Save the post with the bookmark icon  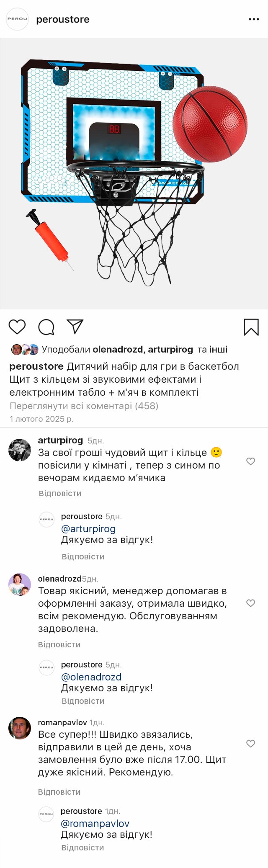pos(251,327)
